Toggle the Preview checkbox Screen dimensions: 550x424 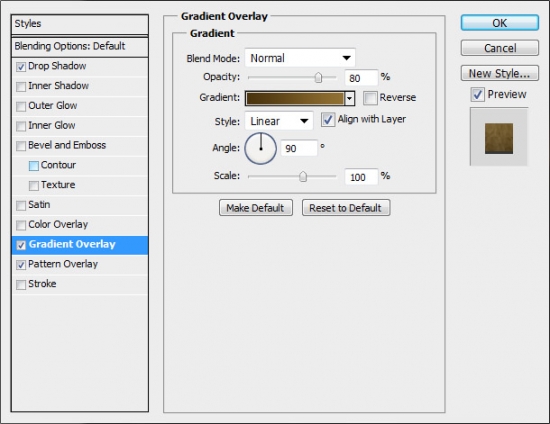477,94
